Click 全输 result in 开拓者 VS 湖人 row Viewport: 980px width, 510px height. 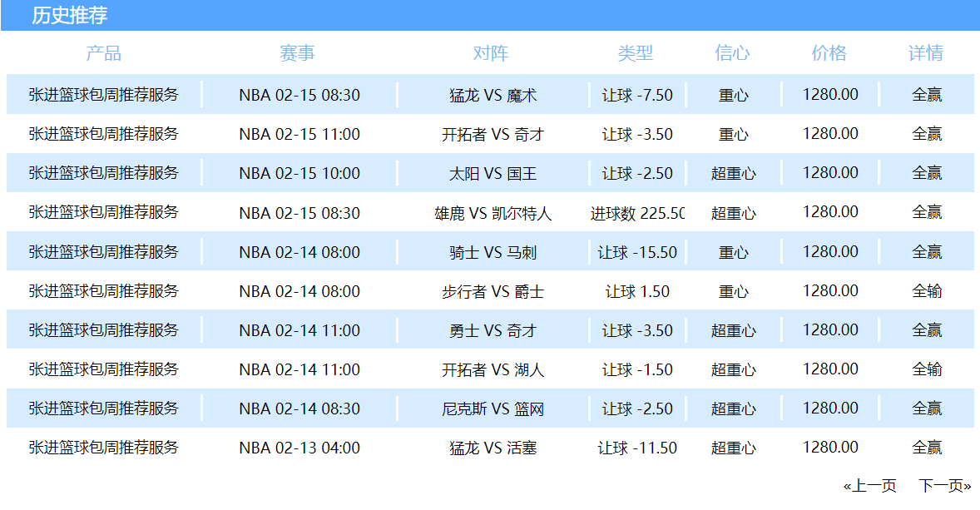click(927, 369)
